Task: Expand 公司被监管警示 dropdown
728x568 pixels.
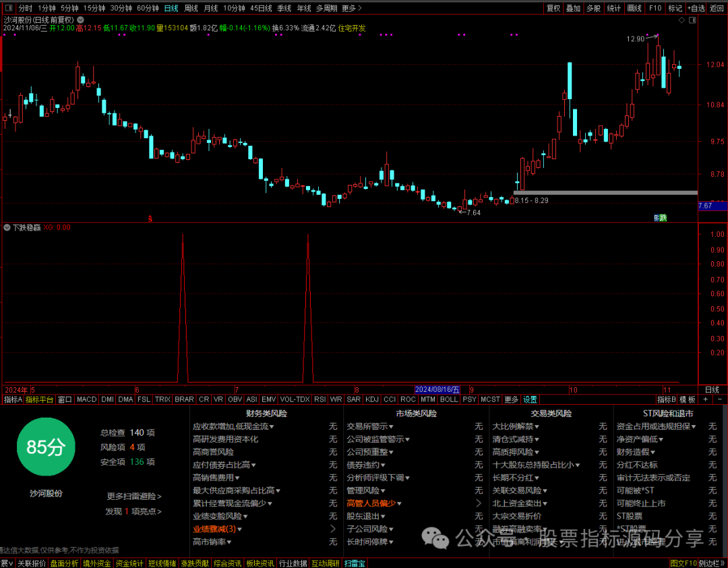Action: click(x=378, y=439)
